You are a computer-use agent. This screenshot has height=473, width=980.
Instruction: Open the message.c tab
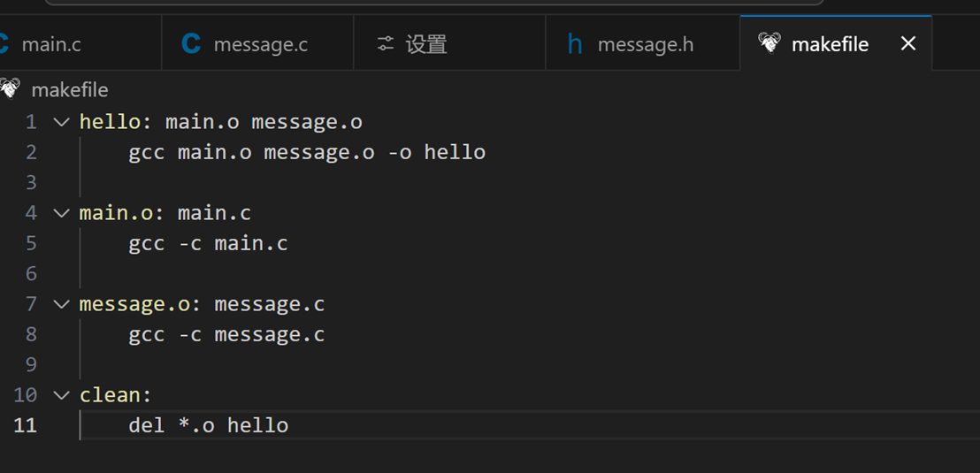260,44
